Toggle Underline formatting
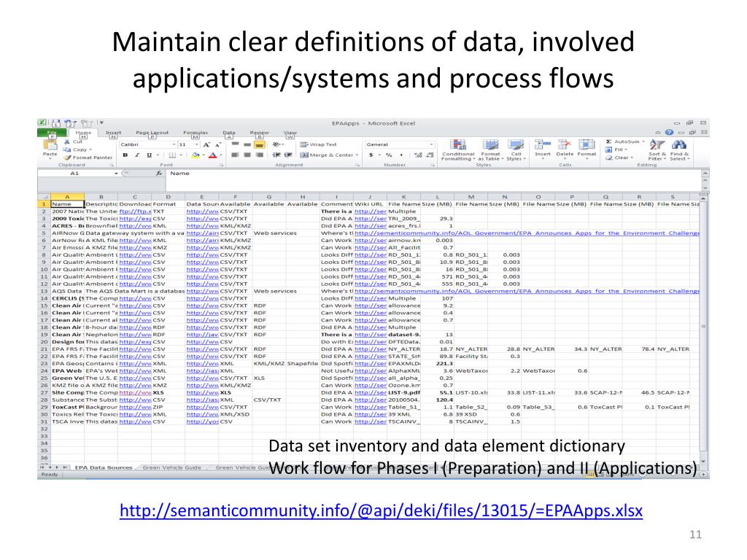 click(x=149, y=155)
